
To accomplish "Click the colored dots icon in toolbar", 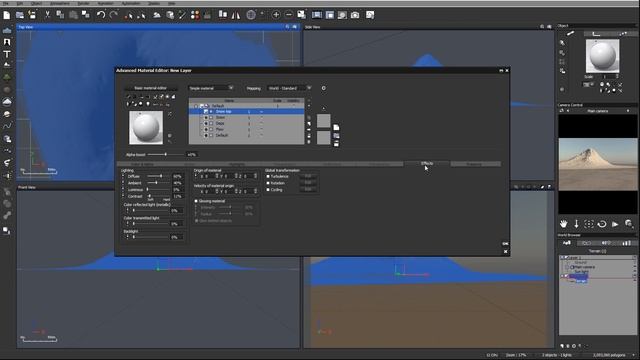I will (195, 15).
